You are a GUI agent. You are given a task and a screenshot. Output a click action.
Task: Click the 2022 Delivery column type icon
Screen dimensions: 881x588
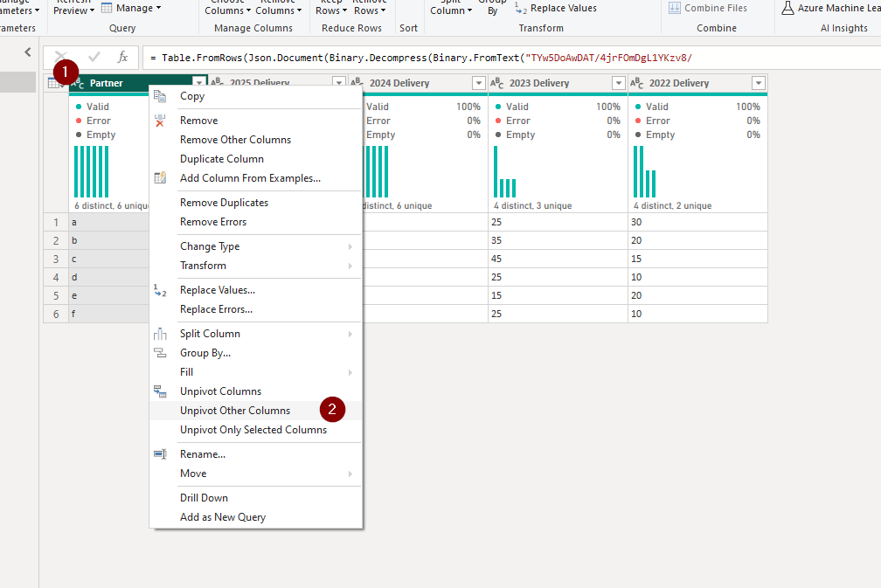pos(636,83)
